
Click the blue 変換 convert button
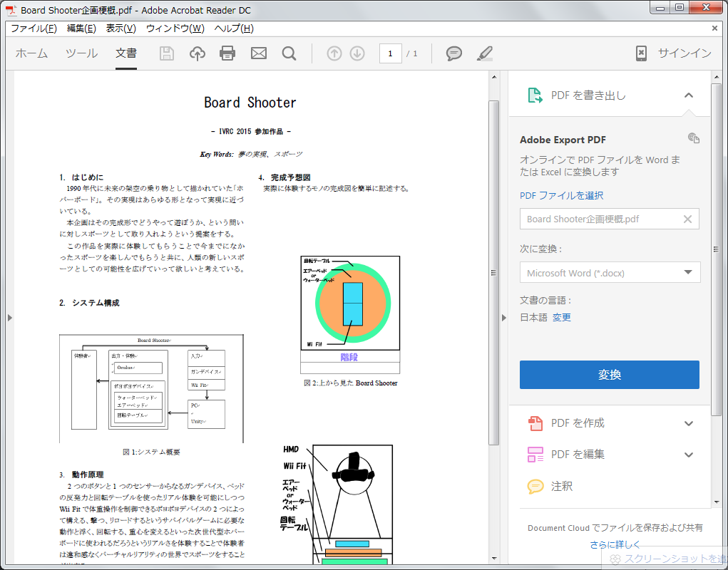[x=609, y=375]
